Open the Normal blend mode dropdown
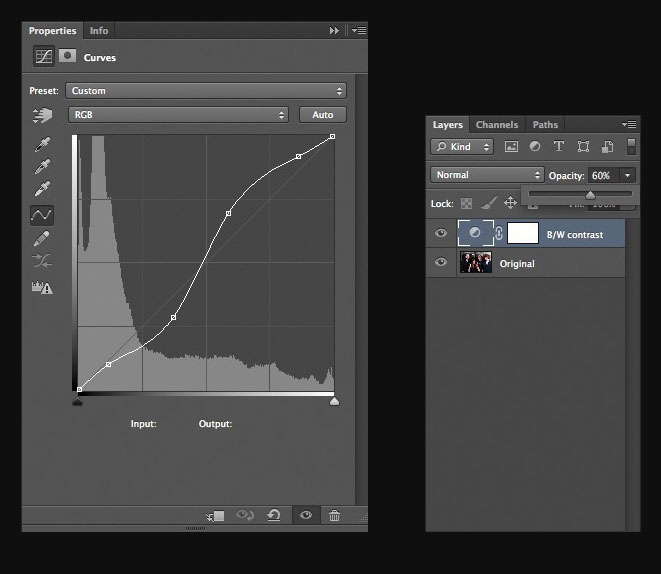 coord(487,175)
